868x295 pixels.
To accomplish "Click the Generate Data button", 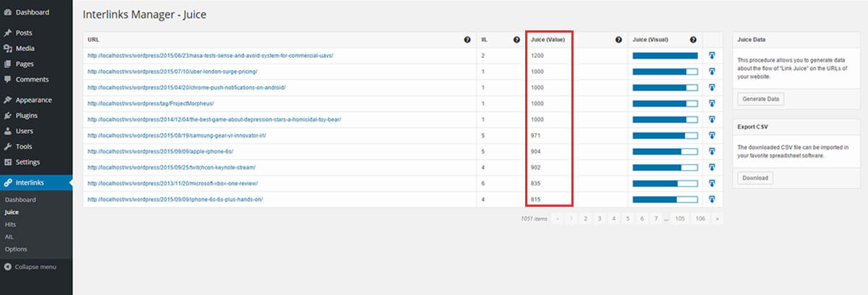I will tap(760, 98).
